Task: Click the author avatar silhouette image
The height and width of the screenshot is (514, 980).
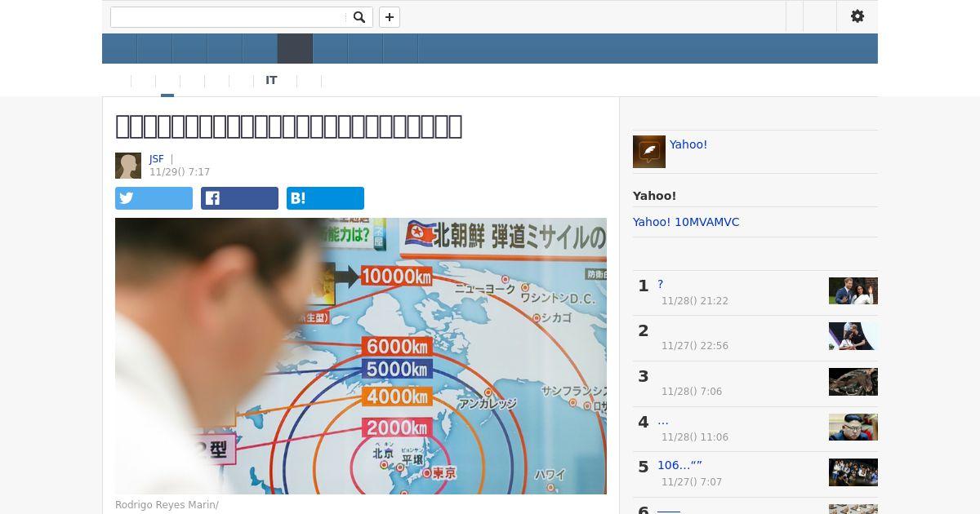Action: (x=128, y=166)
